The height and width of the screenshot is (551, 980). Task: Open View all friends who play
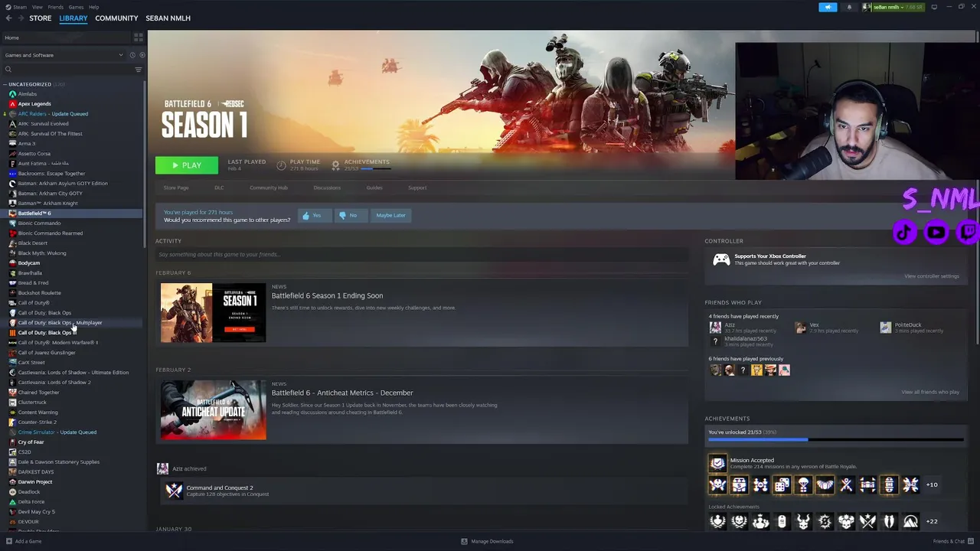(x=930, y=393)
